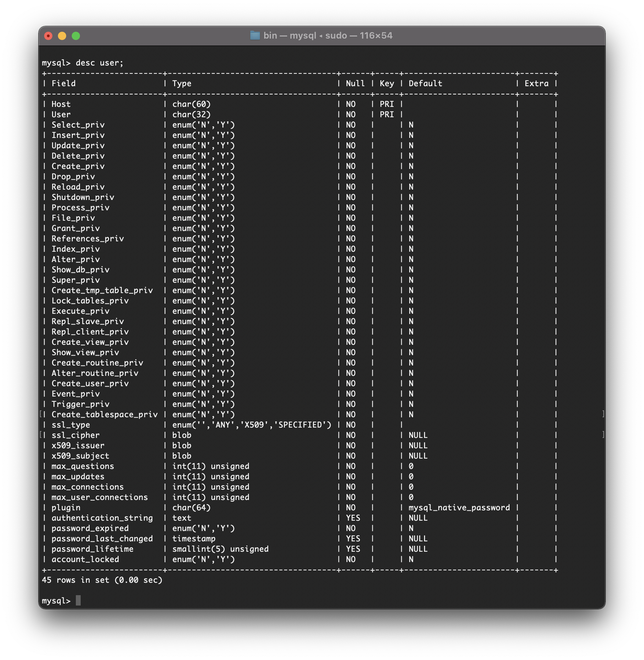644x660 pixels.
Task: Click the "x509_subject" field name
Action: (x=81, y=456)
